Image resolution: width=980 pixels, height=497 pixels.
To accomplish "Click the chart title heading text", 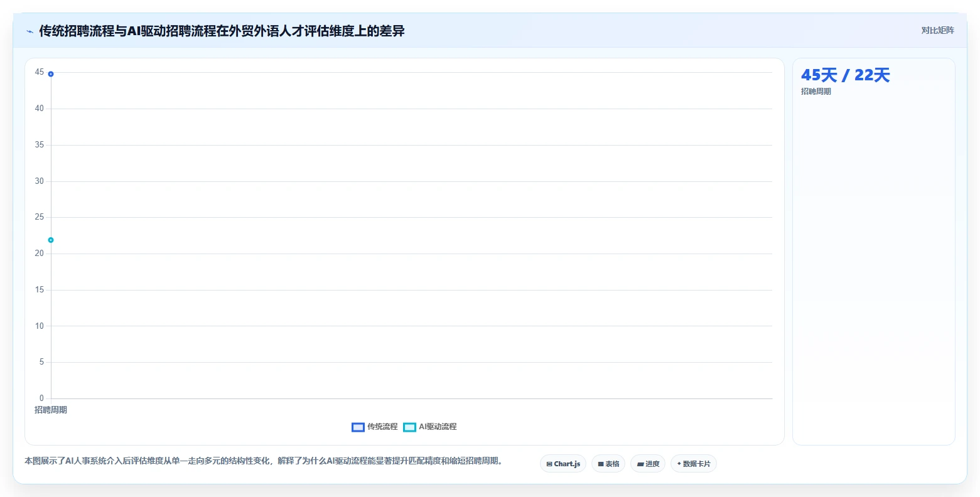I will pos(222,31).
